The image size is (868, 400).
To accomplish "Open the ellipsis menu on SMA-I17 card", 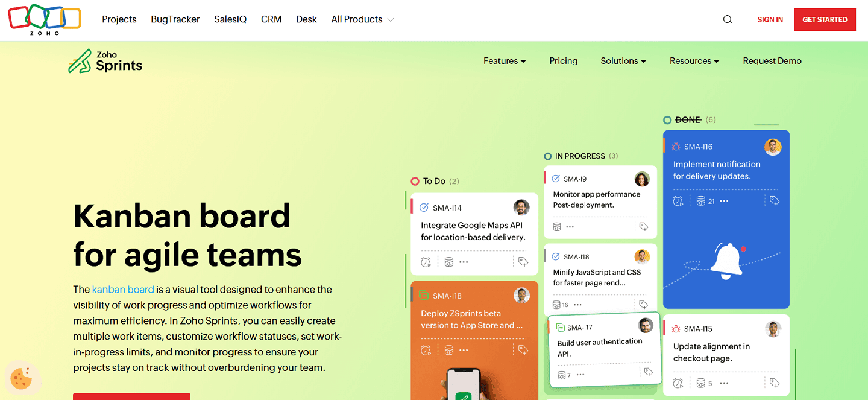I will tap(580, 374).
